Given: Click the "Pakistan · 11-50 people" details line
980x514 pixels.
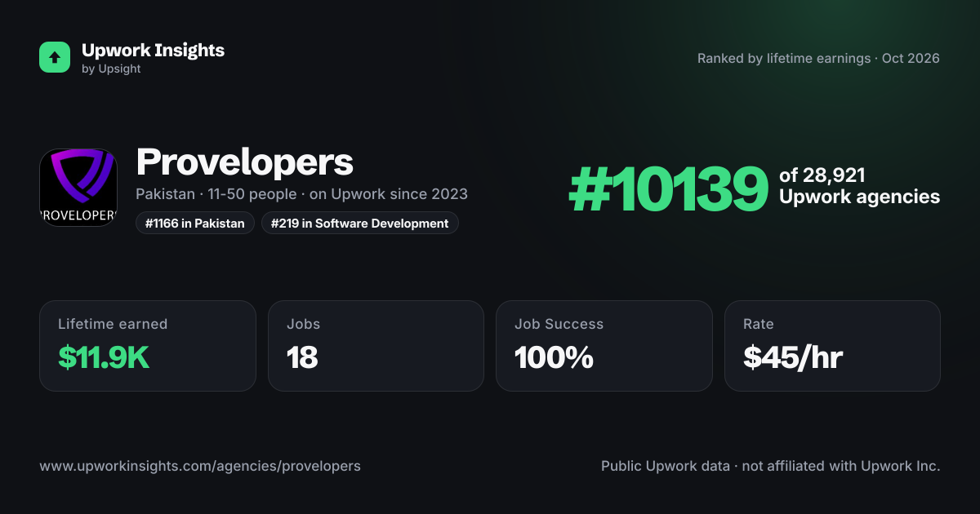Looking at the screenshot, I should (x=301, y=194).
